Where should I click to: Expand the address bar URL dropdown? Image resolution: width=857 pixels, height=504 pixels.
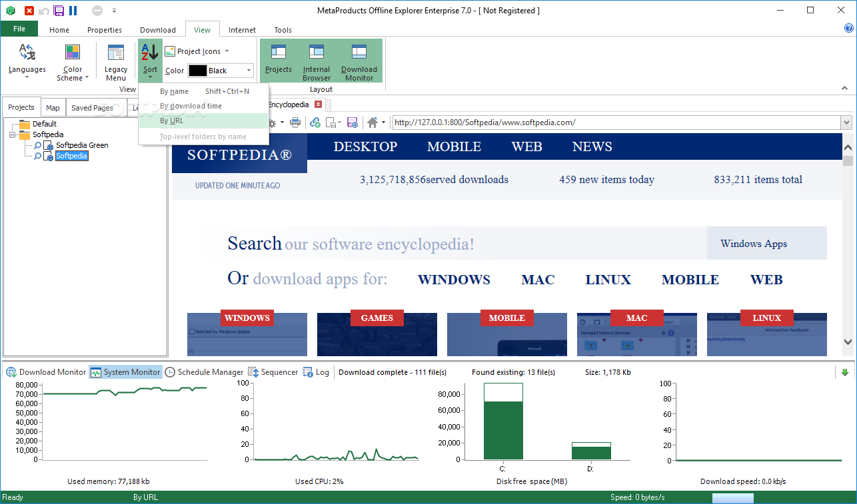tap(846, 123)
